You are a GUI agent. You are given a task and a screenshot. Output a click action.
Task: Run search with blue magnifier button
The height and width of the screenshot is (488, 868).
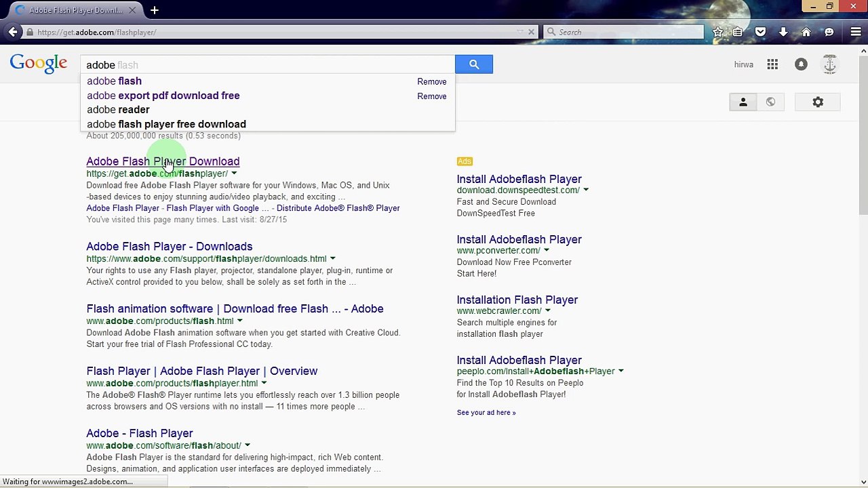(474, 64)
